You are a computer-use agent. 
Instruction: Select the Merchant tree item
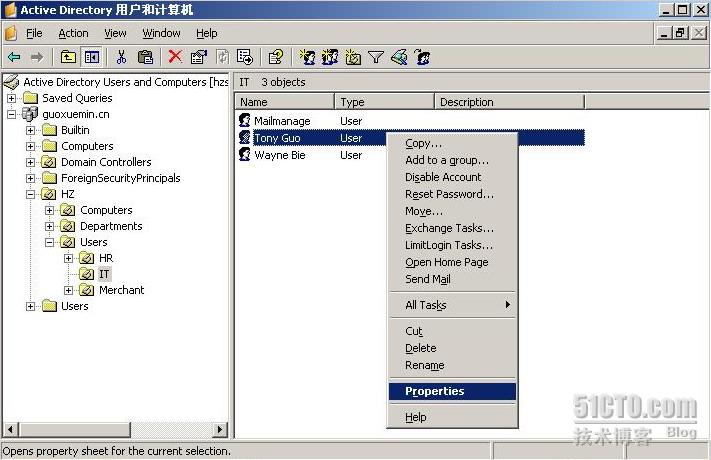[121, 290]
